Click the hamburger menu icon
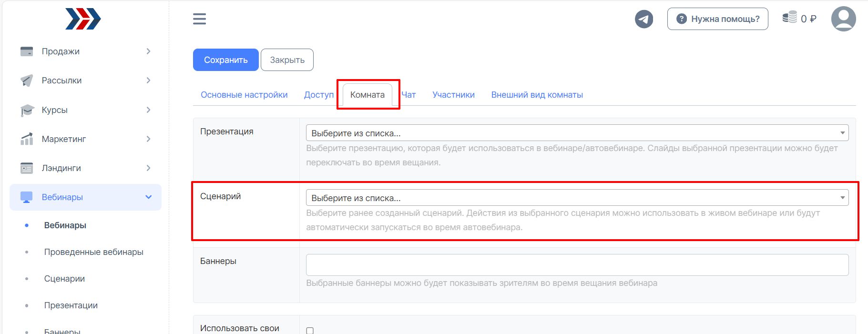Image resolution: width=868 pixels, height=334 pixels. pyautogui.click(x=199, y=19)
